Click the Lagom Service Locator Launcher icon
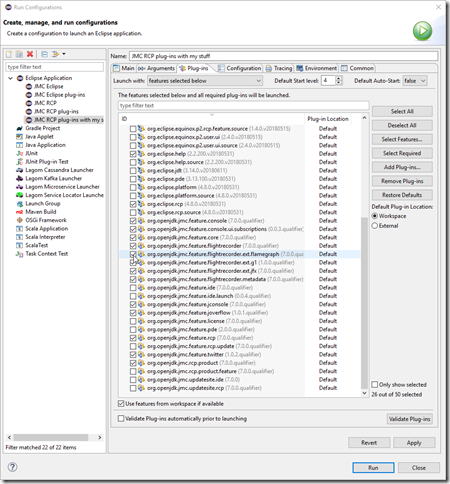The image size is (450, 484). pos(20,195)
